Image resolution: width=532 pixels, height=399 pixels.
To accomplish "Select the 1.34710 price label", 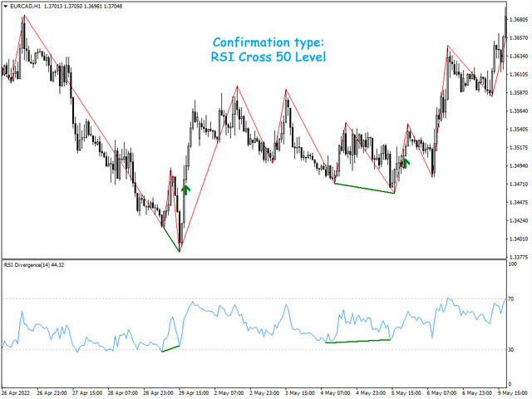I will pyautogui.click(x=519, y=184).
